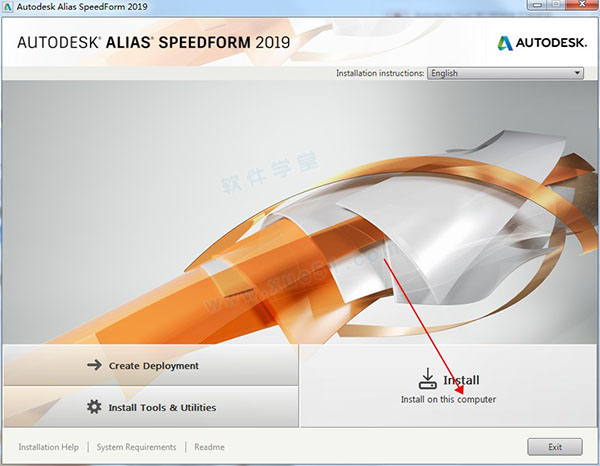Image resolution: width=600 pixels, height=466 pixels.
Task: Minimize the installer window
Action: coord(538,5)
